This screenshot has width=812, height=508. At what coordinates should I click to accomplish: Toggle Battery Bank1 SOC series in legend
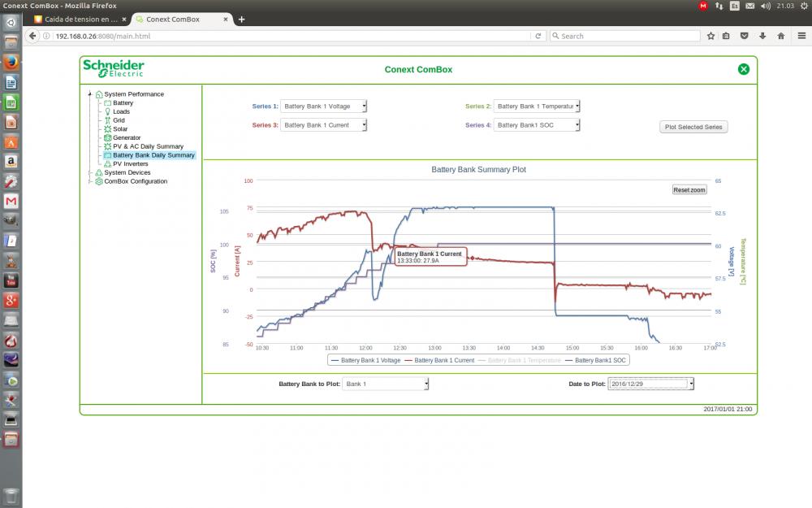point(595,360)
